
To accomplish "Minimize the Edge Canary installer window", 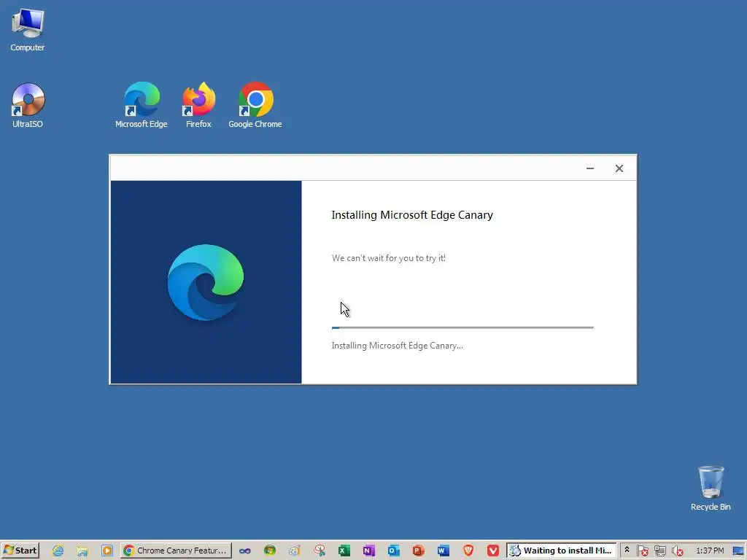I will [589, 168].
